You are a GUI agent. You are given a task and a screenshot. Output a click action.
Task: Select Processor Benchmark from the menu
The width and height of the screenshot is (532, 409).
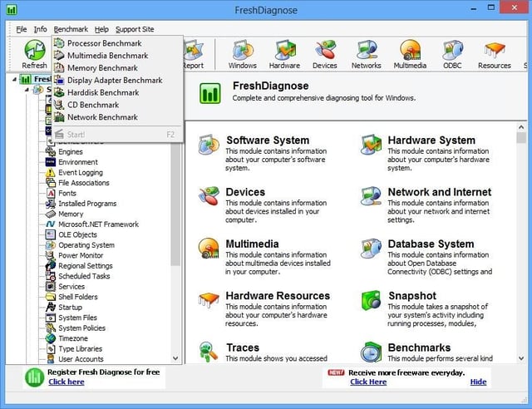pos(117,43)
